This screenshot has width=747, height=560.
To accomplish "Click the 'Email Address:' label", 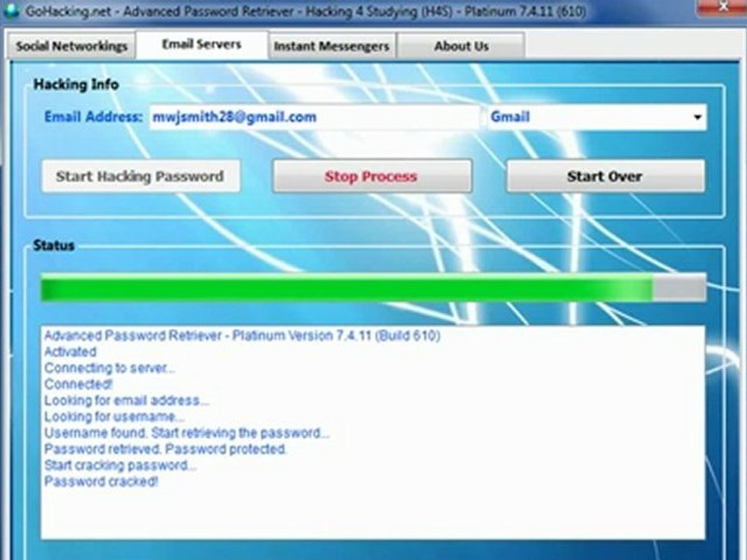I will [x=93, y=117].
